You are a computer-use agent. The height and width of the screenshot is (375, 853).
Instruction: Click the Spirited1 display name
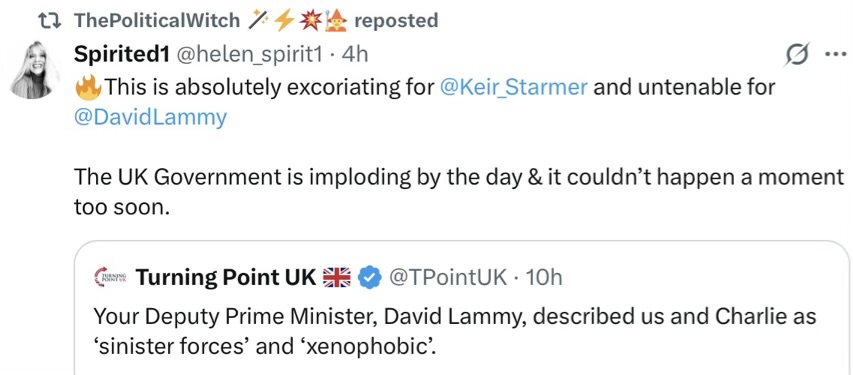[120, 54]
